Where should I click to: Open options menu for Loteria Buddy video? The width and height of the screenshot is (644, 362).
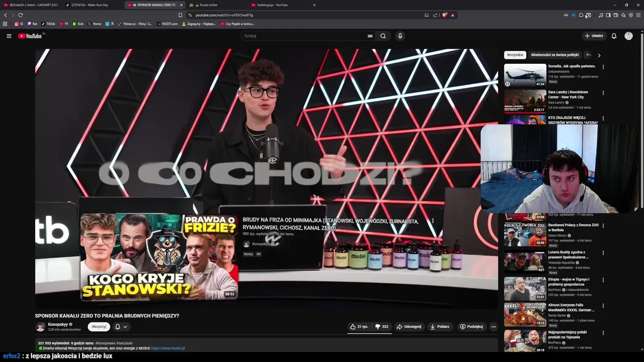[603, 252]
